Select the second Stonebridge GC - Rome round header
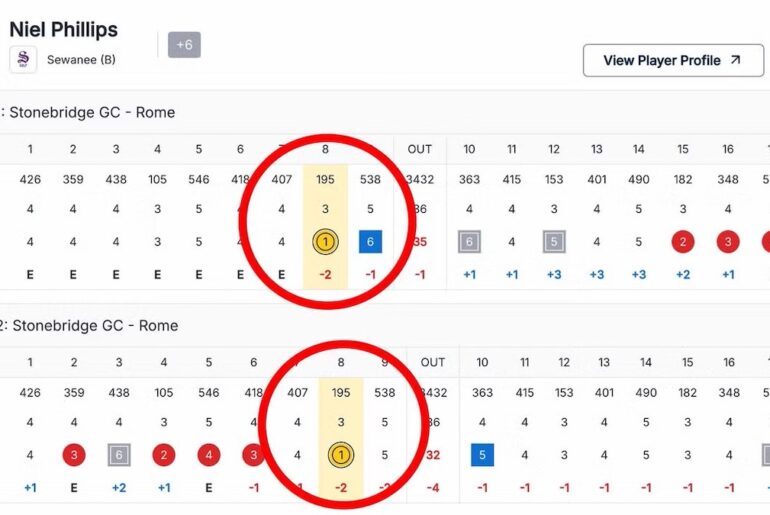This screenshot has width=770, height=515. pyautogui.click(x=90, y=325)
